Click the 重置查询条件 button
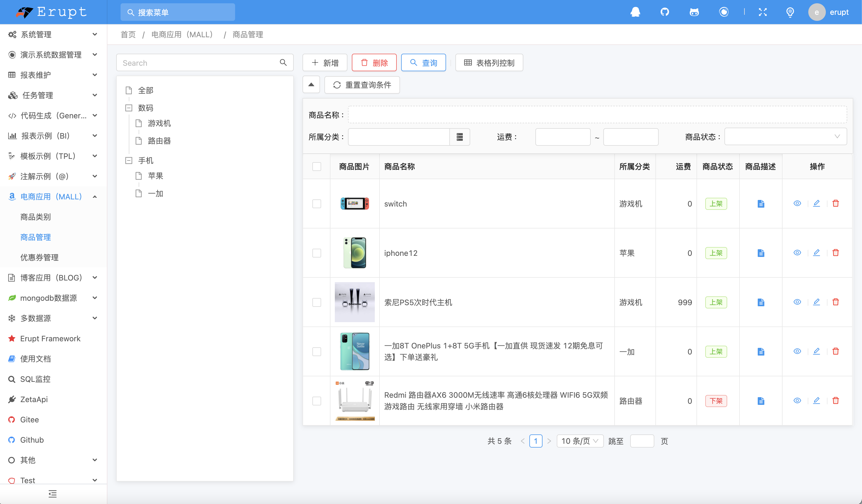Image resolution: width=862 pixels, height=504 pixels. tap(362, 85)
